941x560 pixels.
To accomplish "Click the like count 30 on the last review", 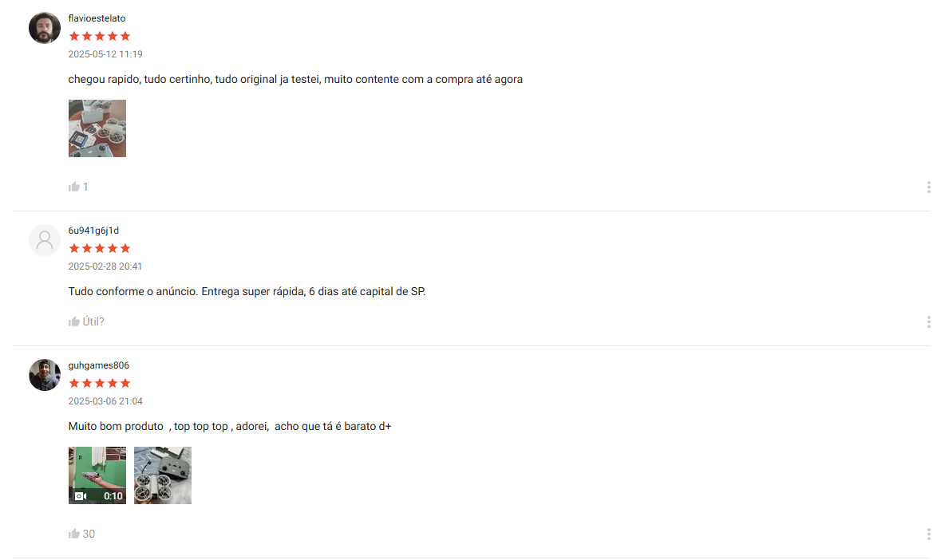I will tap(89, 534).
